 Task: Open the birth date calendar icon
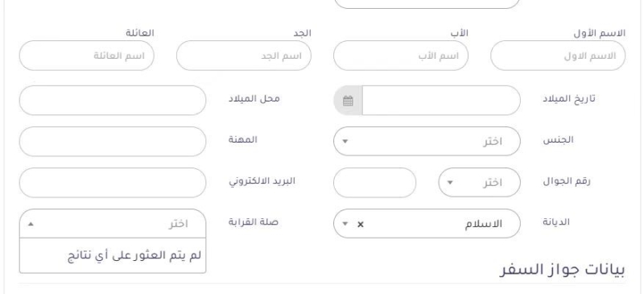(x=348, y=101)
